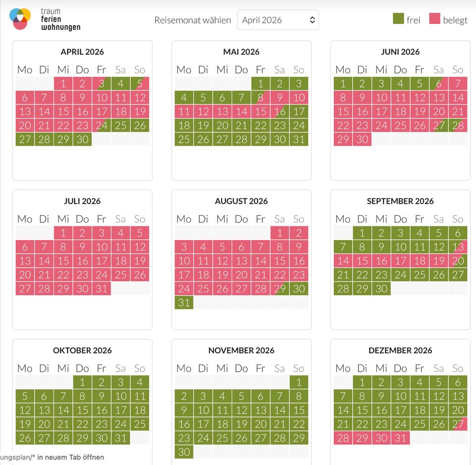Click October 31, 2026 free day

click(x=120, y=438)
